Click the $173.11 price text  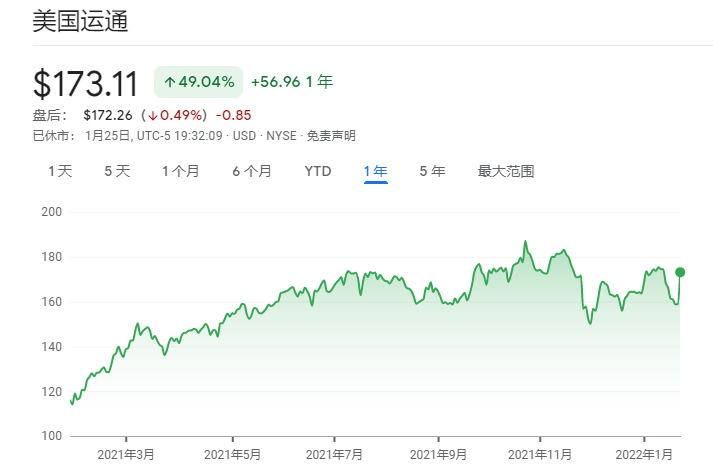[85, 84]
